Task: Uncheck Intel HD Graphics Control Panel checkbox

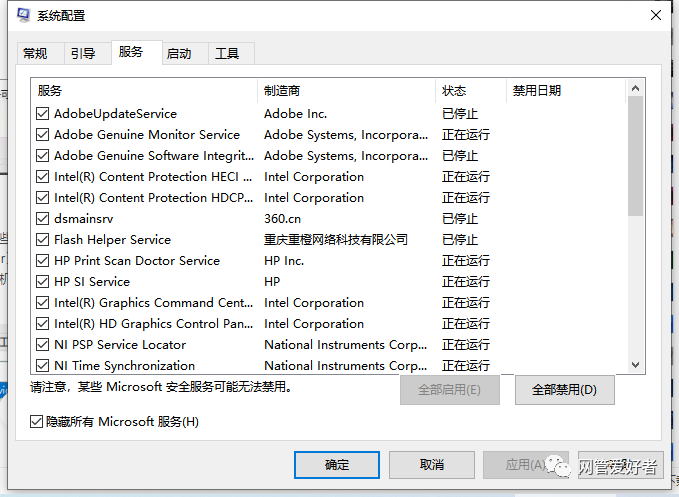Action: point(42,324)
